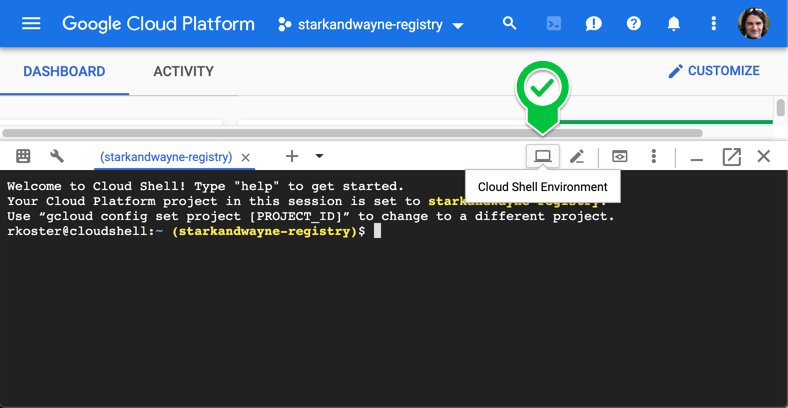Open the Cloud Shell keyboard icon

tap(23, 156)
